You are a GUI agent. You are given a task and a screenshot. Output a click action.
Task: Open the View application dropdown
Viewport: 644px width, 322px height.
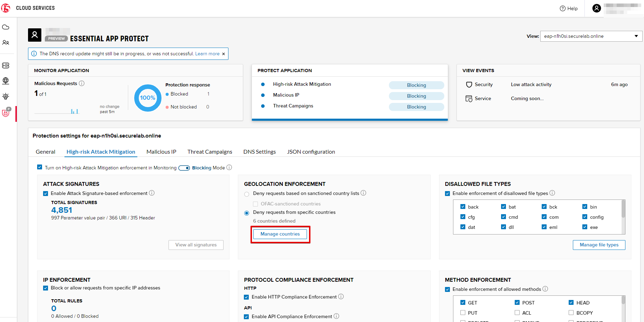[x=591, y=36]
